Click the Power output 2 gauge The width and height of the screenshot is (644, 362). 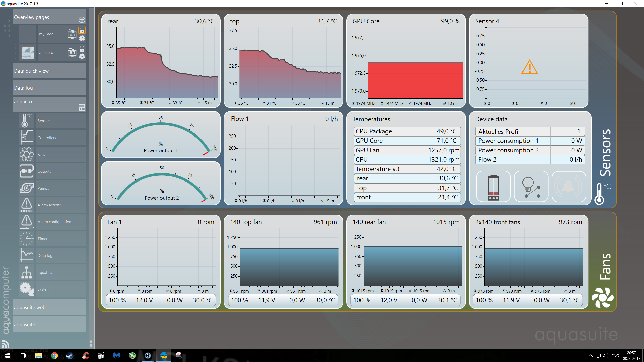pyautogui.click(x=161, y=183)
